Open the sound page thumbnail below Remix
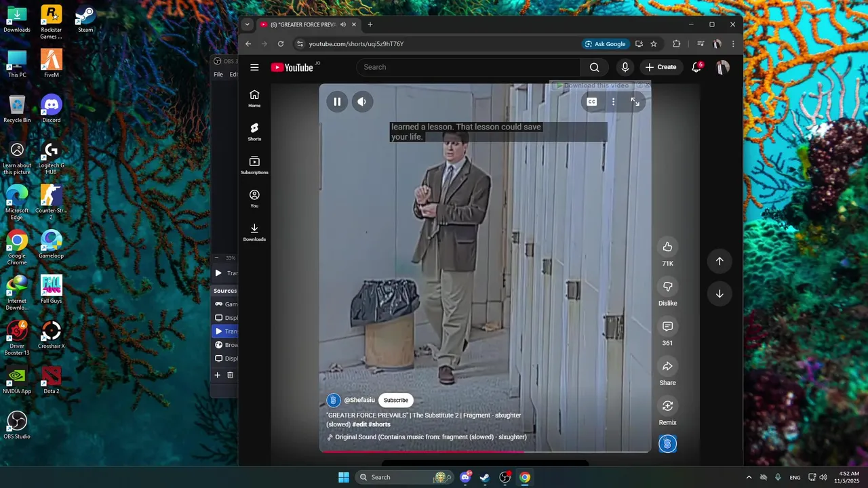The image size is (868, 488). pos(667,444)
